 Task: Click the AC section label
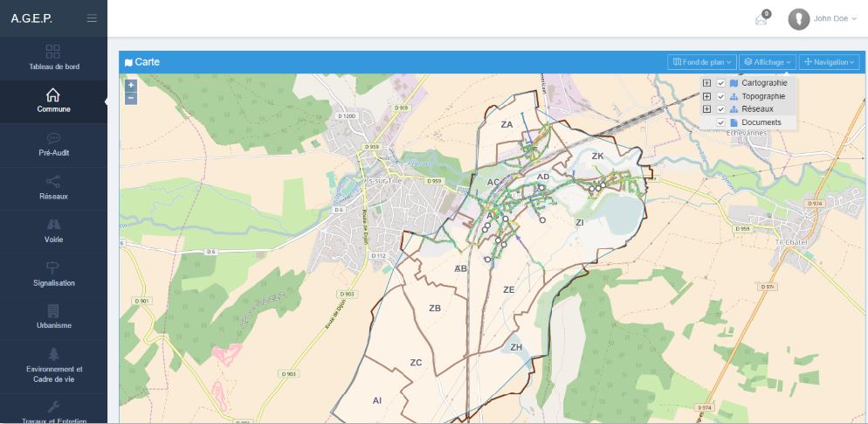pyautogui.click(x=493, y=183)
